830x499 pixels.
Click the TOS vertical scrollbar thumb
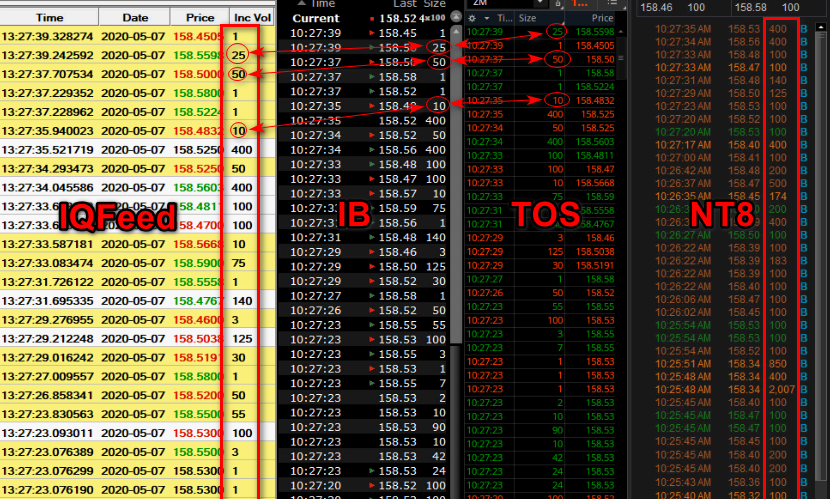pos(621,58)
